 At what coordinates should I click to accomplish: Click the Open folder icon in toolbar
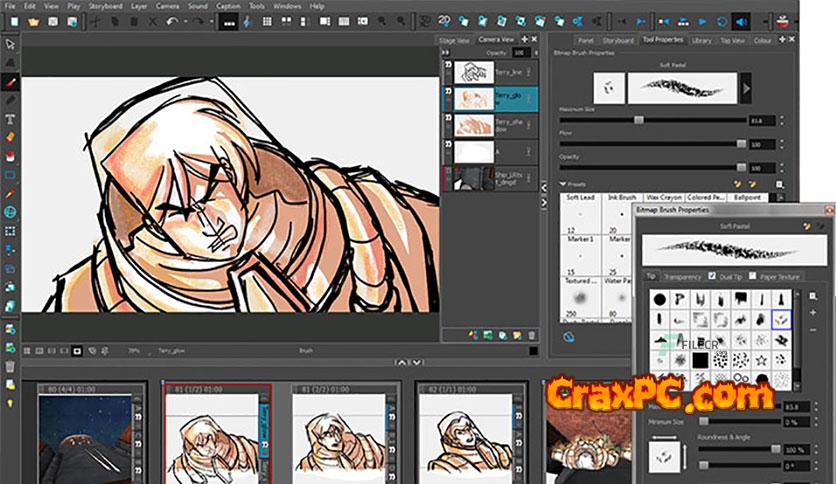33,20
